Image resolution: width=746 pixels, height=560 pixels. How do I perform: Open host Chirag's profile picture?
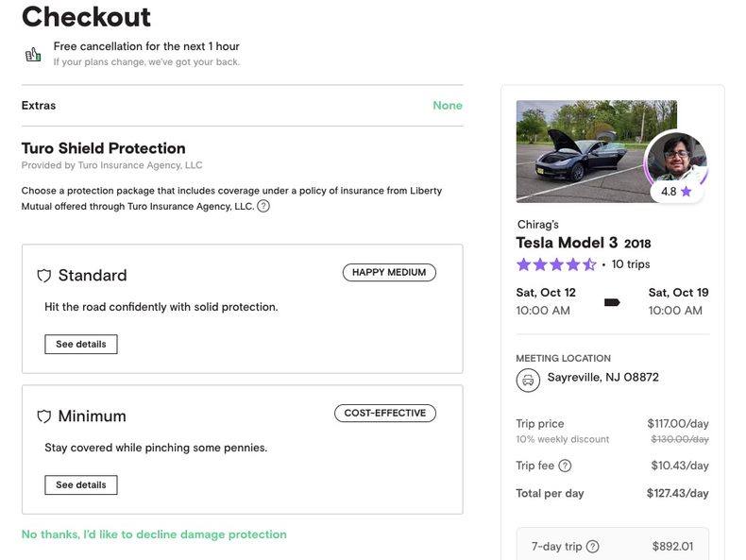click(677, 154)
